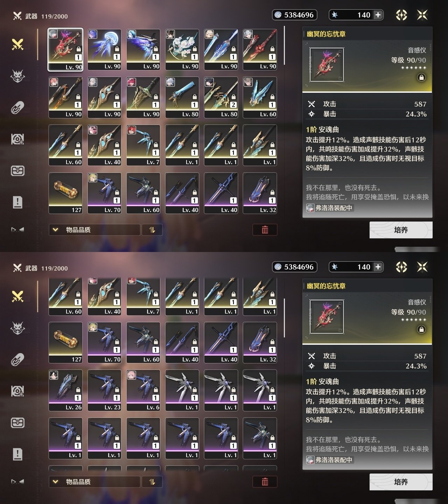Expand the 物品品质 dropdown in the bottom panel
The height and width of the screenshot is (504, 448).
click(94, 482)
